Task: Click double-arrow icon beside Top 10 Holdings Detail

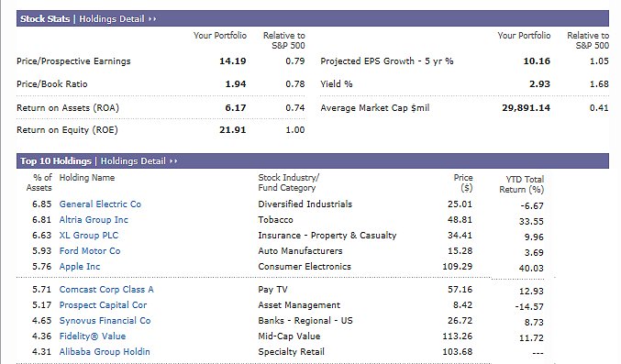Action: (x=174, y=161)
